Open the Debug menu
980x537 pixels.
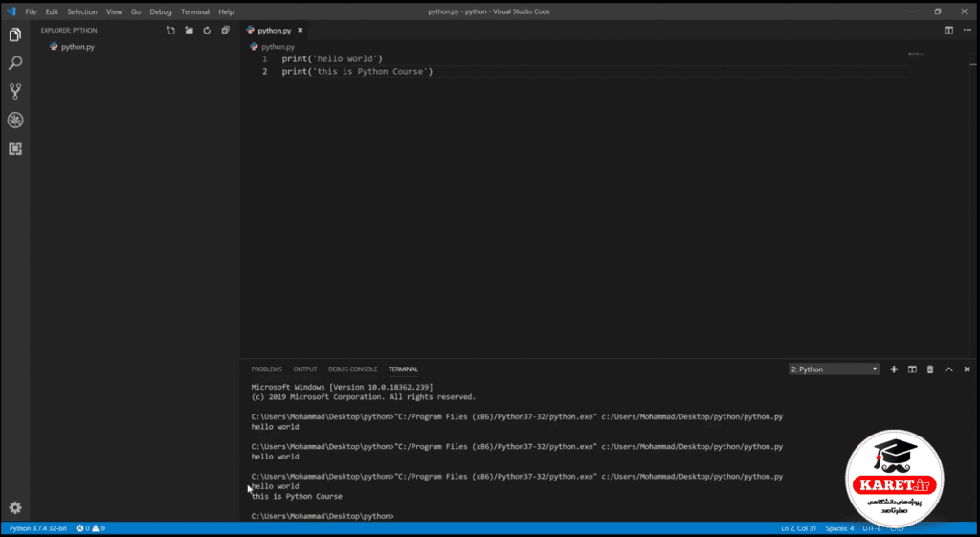pyautogui.click(x=161, y=11)
